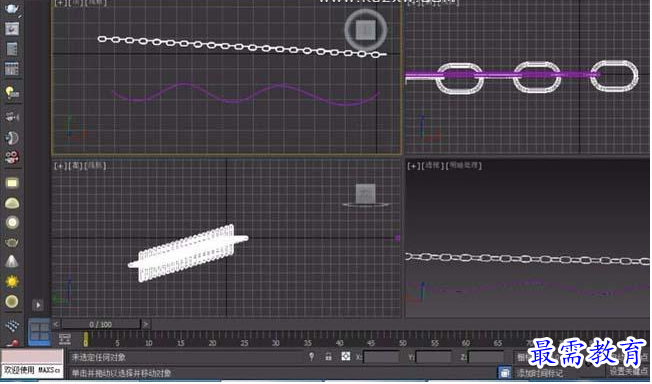This screenshot has width=652, height=384.
Task: Click the 0 / 100 time slider
Action: pyautogui.click(x=101, y=324)
